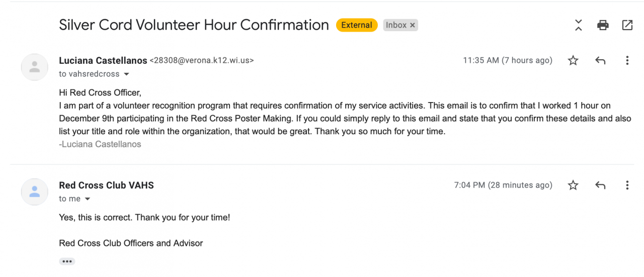This screenshot has height=277, width=644.
Task: Star Luciana Castellanos's message
Action: pyautogui.click(x=573, y=61)
